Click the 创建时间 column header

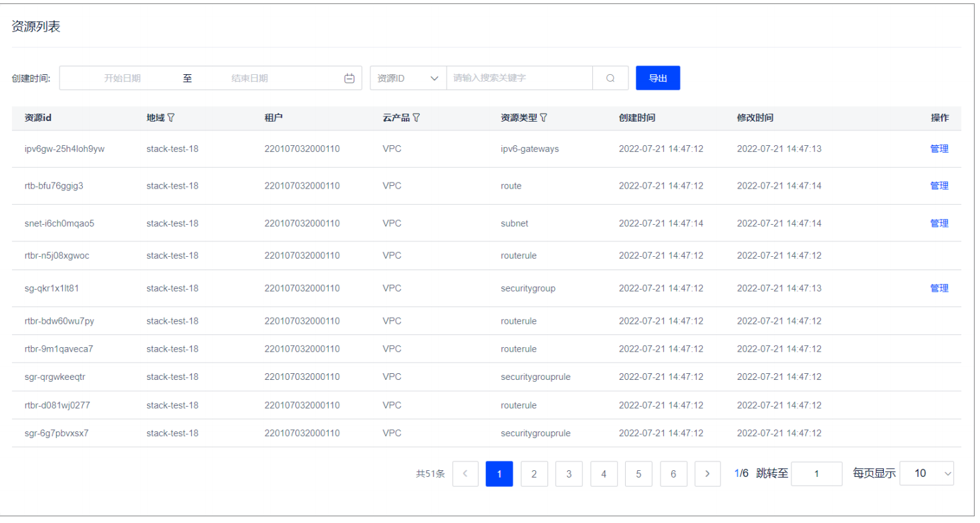[637, 118]
